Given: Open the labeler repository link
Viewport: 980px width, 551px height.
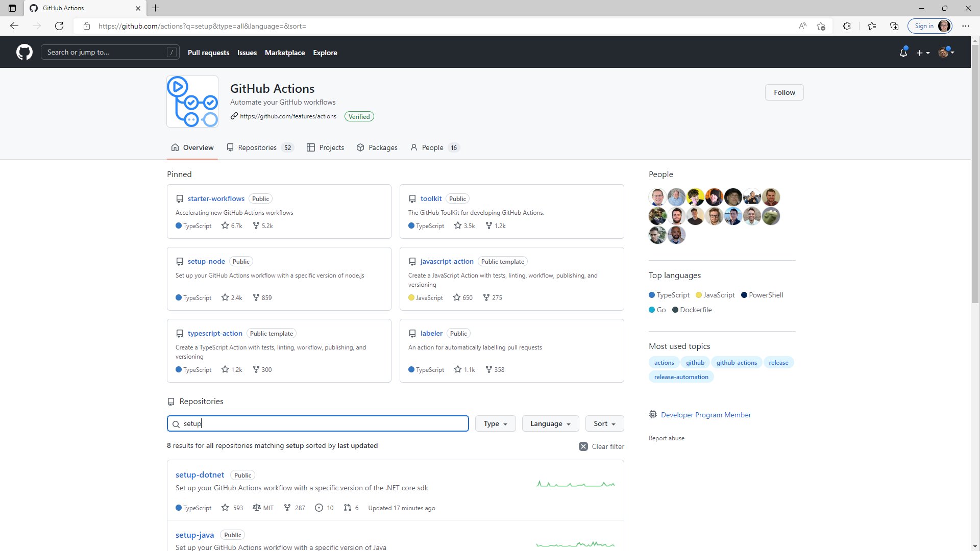Looking at the screenshot, I should pyautogui.click(x=431, y=333).
